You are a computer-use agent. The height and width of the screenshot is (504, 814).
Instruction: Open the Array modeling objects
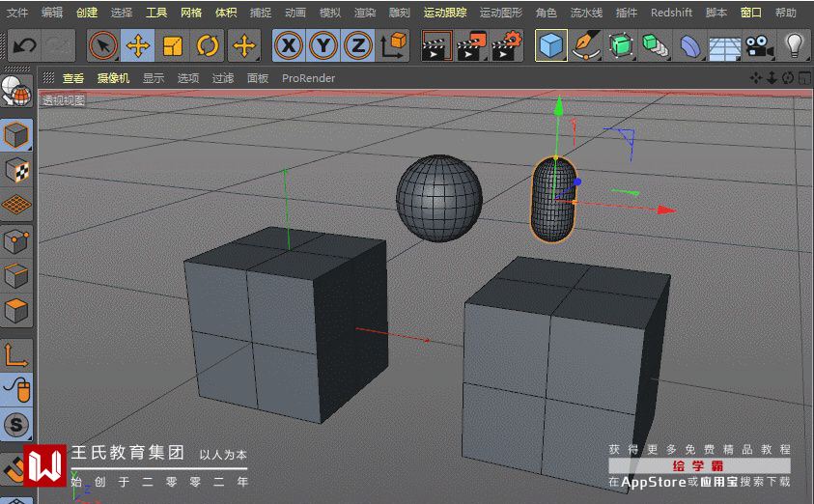tap(655, 46)
